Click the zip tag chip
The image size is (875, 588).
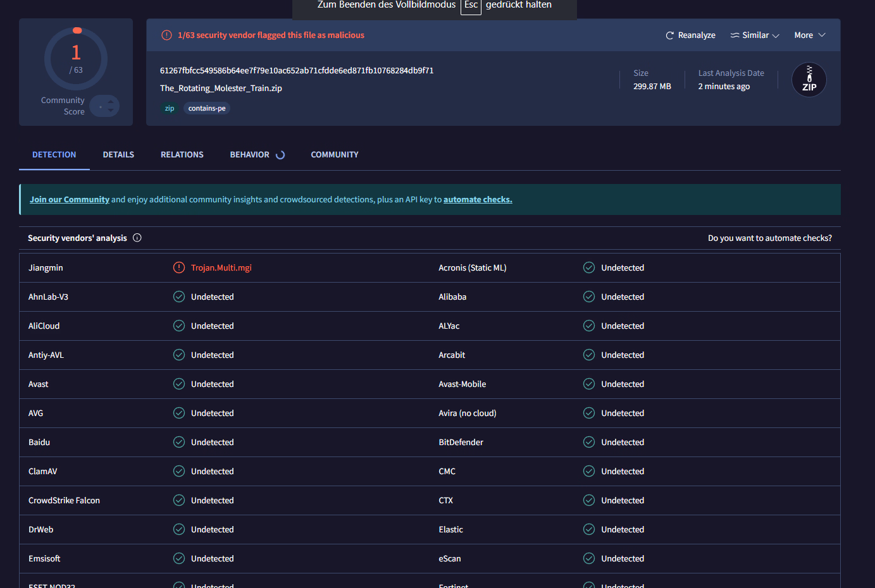coord(170,108)
